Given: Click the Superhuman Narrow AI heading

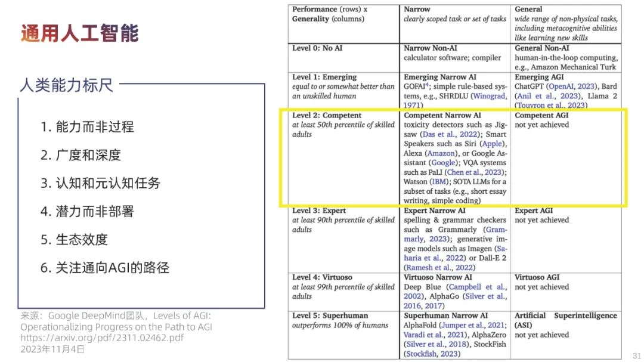Looking at the screenshot, I should pos(445,315).
